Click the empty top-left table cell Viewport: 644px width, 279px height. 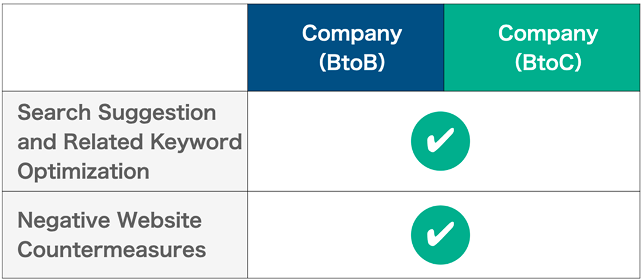coord(125,47)
